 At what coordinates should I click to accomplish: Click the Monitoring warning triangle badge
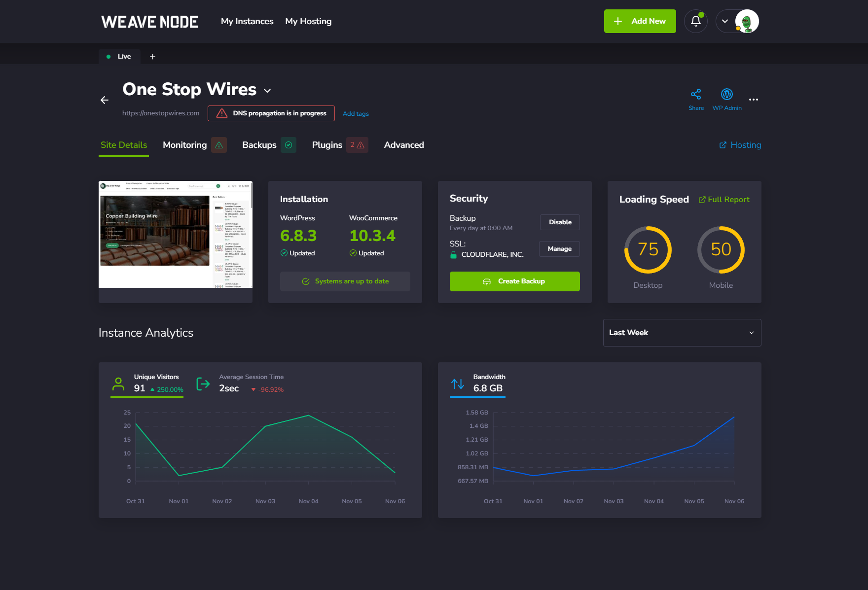click(x=219, y=145)
